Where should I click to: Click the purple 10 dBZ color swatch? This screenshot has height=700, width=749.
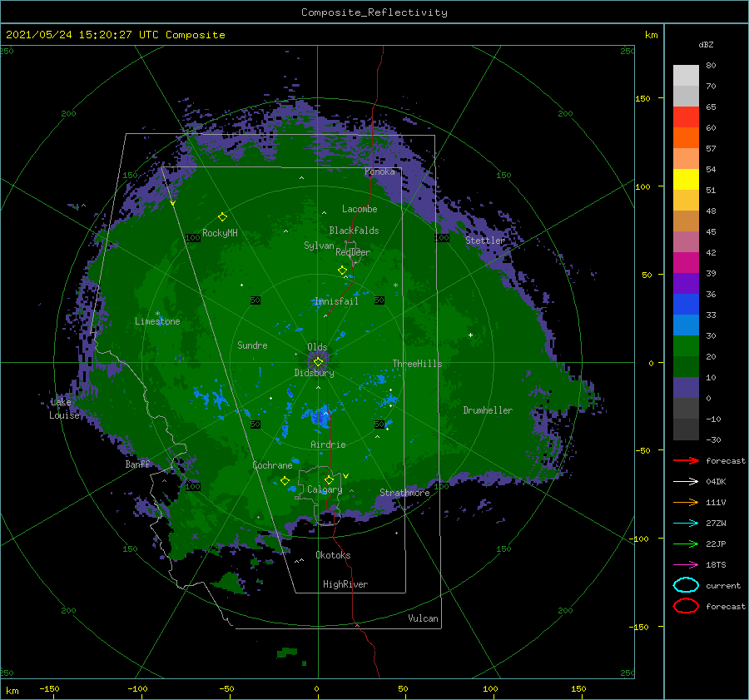click(686, 387)
